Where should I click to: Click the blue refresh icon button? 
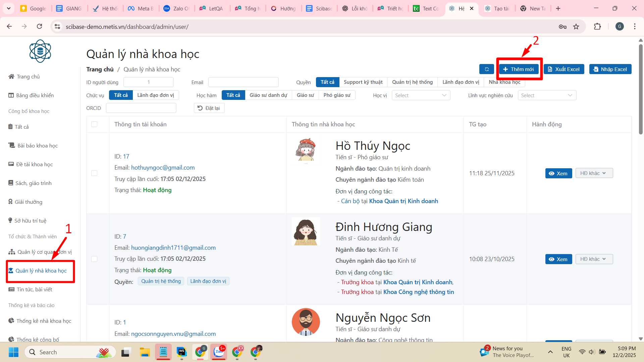(x=486, y=69)
